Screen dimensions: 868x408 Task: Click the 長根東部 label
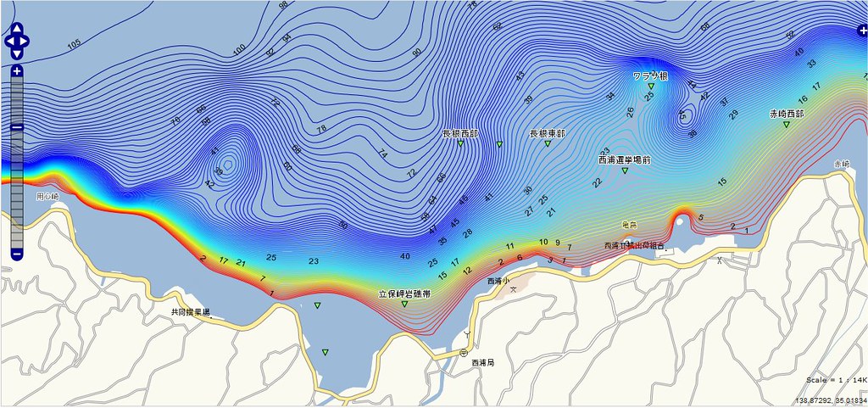coord(548,133)
